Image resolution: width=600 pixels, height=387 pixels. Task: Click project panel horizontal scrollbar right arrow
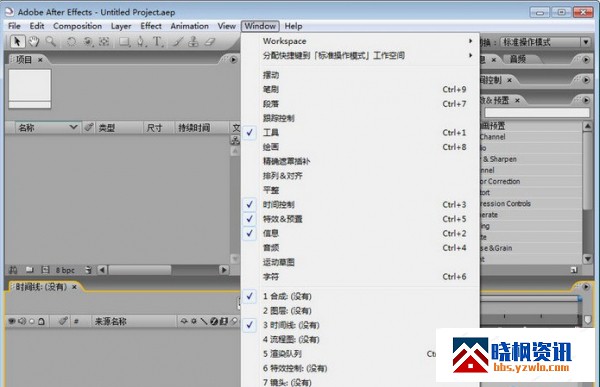point(224,270)
